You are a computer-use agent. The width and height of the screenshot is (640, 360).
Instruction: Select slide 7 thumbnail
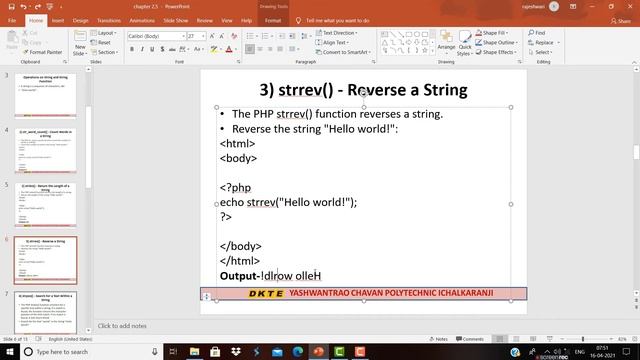pyautogui.click(x=45, y=313)
